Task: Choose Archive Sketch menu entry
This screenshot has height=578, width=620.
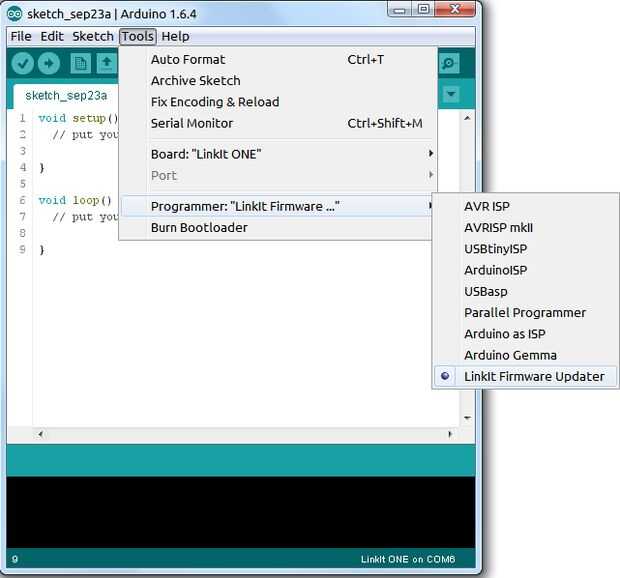Action: pyautogui.click(x=278, y=81)
